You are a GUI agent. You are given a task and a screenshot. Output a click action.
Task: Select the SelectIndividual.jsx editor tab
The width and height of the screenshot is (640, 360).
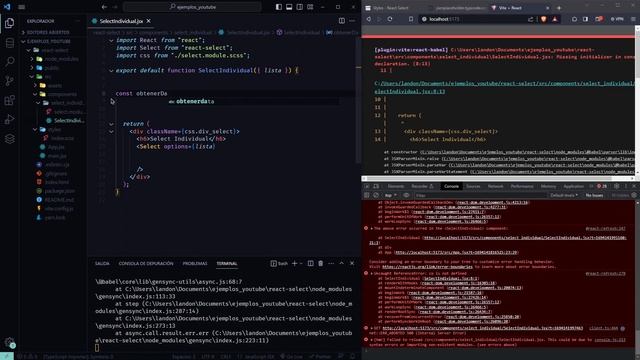click(x=121, y=21)
